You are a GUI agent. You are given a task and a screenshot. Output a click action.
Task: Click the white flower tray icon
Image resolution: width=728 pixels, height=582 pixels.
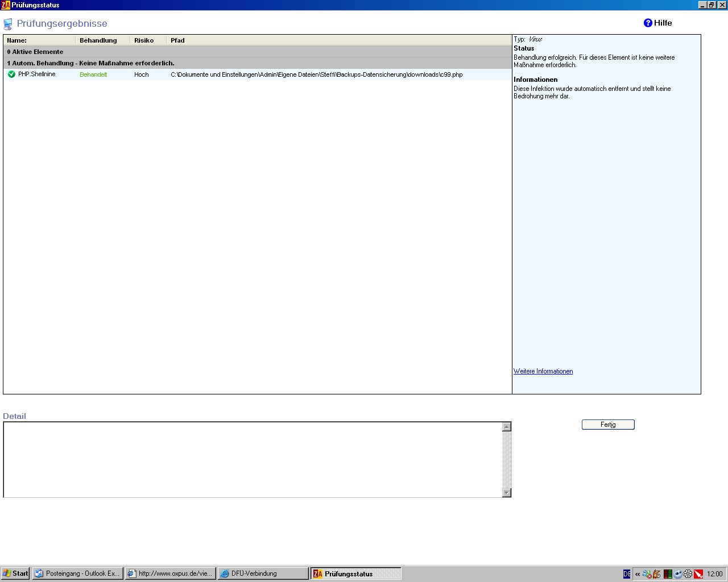tap(688, 574)
